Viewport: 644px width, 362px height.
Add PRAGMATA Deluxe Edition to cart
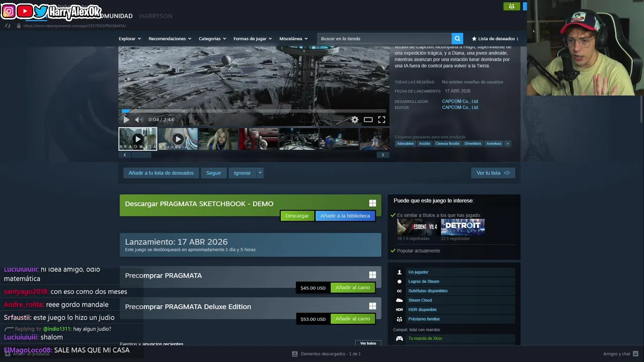[x=353, y=319]
